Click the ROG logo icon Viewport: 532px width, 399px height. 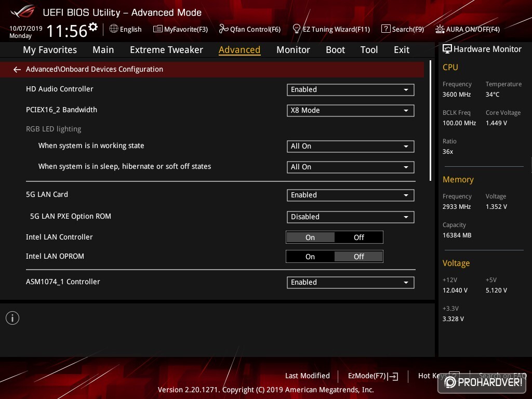tap(23, 11)
